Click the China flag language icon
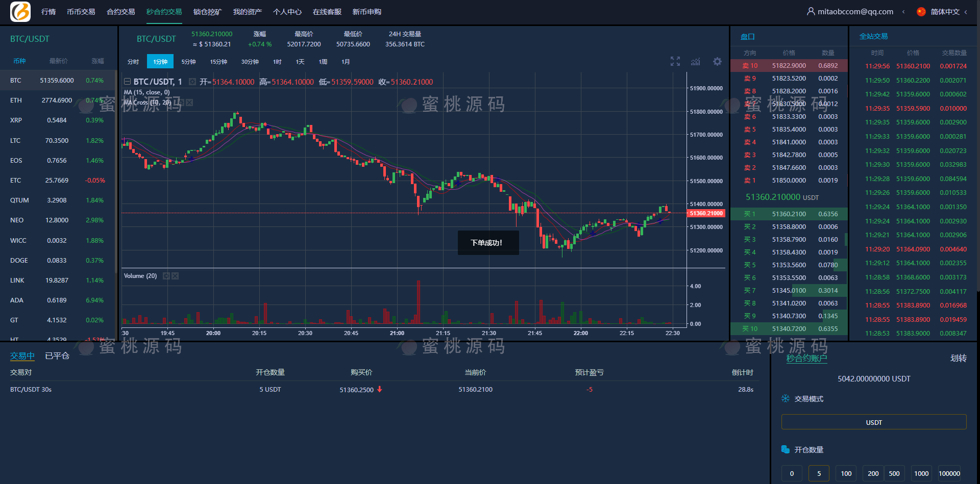The height and width of the screenshot is (484, 980). (921, 12)
